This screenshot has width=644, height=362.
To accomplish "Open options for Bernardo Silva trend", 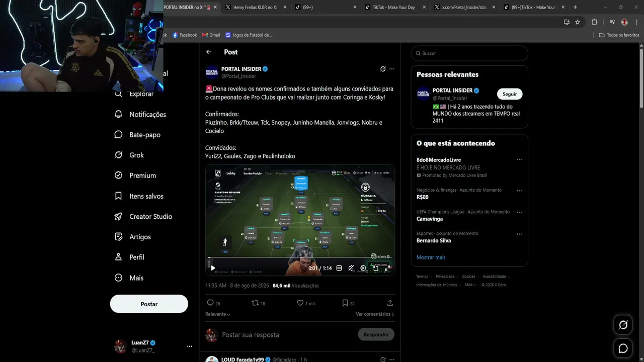I will pos(519,234).
